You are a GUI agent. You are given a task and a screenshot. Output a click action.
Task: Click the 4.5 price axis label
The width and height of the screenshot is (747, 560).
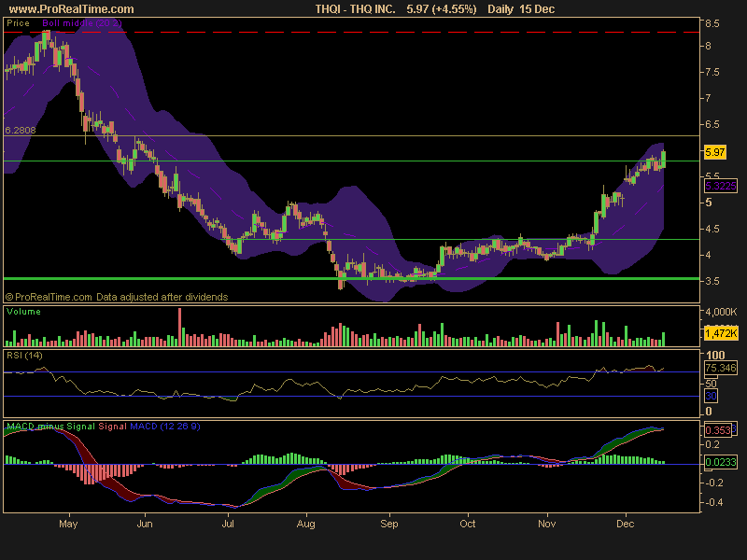[712, 229]
